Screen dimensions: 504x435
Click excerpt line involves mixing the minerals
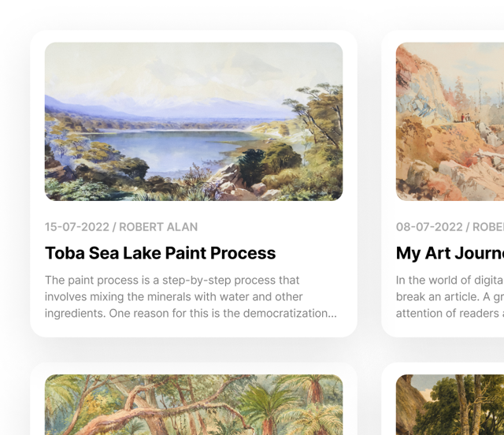173,296
